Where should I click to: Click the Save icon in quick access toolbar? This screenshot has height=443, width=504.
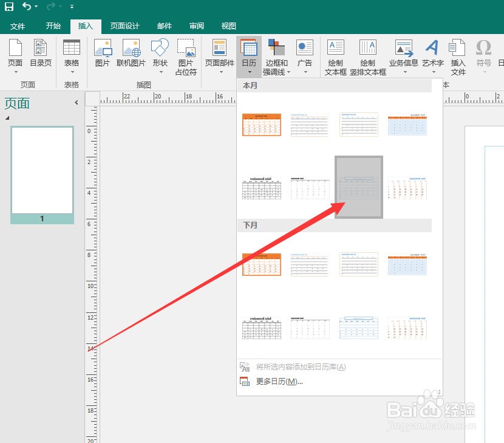click(x=9, y=7)
